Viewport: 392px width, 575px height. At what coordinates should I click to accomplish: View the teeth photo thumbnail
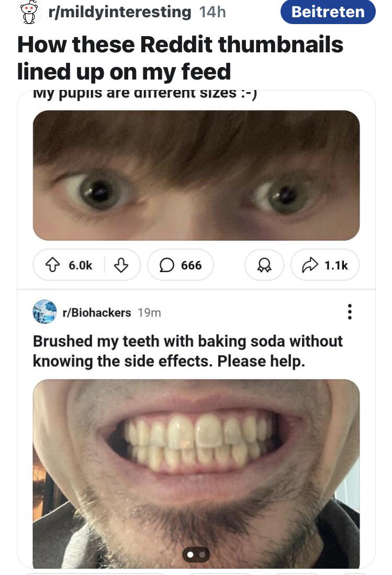click(x=196, y=471)
